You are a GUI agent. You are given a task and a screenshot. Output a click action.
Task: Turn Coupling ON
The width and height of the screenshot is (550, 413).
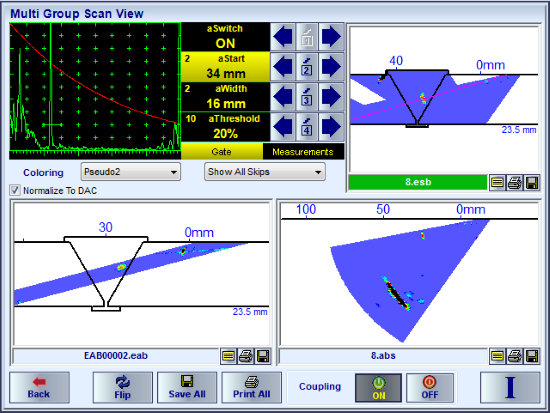(x=378, y=388)
